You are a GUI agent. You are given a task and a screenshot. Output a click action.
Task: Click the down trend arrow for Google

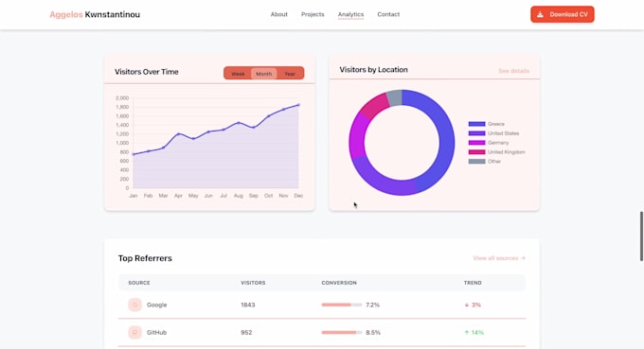[467, 305]
